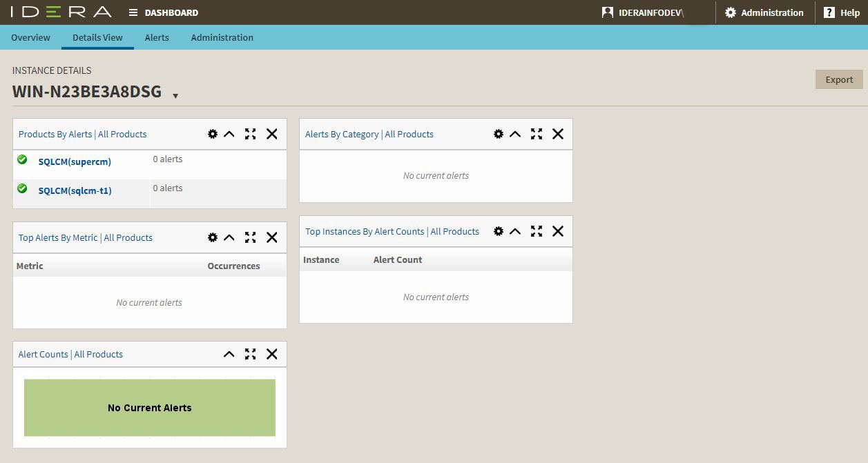The width and height of the screenshot is (868, 463).
Task: Click the green No Current Alerts chart
Action: [150, 408]
